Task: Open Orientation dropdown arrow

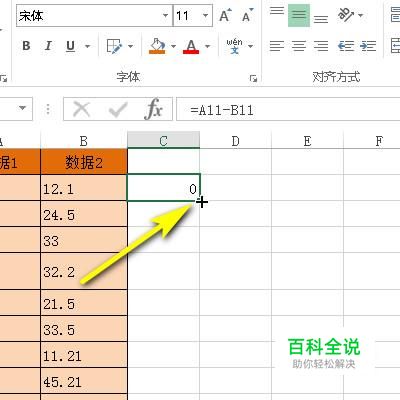Action: click(361, 15)
